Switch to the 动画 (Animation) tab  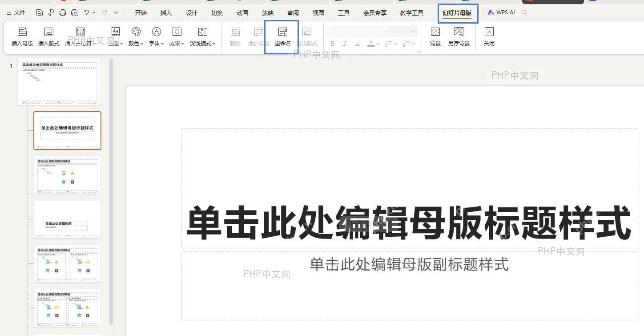click(242, 13)
